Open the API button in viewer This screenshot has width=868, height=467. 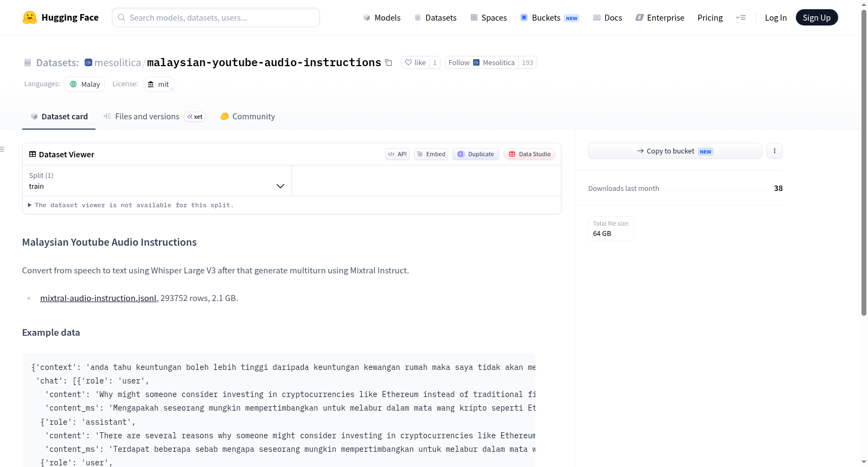click(397, 154)
